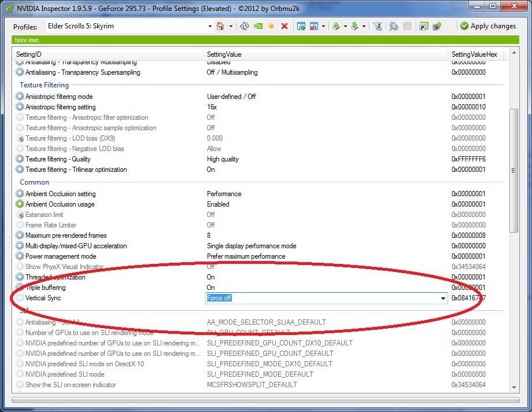This screenshot has width=532, height=412.
Task: Sort by the SettingValue column header
Action: click(x=326, y=54)
